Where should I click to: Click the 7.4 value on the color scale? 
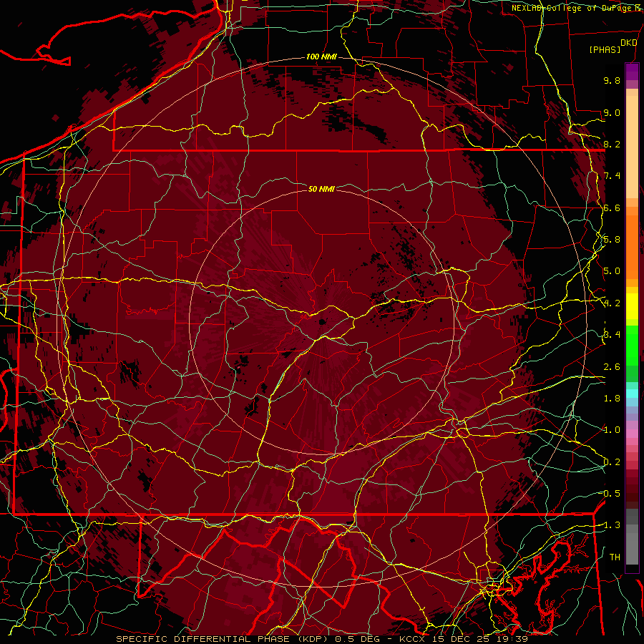612,176
